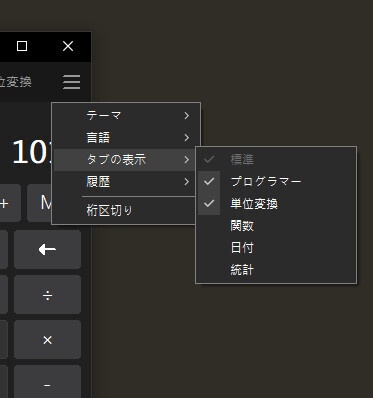Expand the テーマ submenu
This screenshot has height=398, width=373.
pyautogui.click(x=127, y=116)
